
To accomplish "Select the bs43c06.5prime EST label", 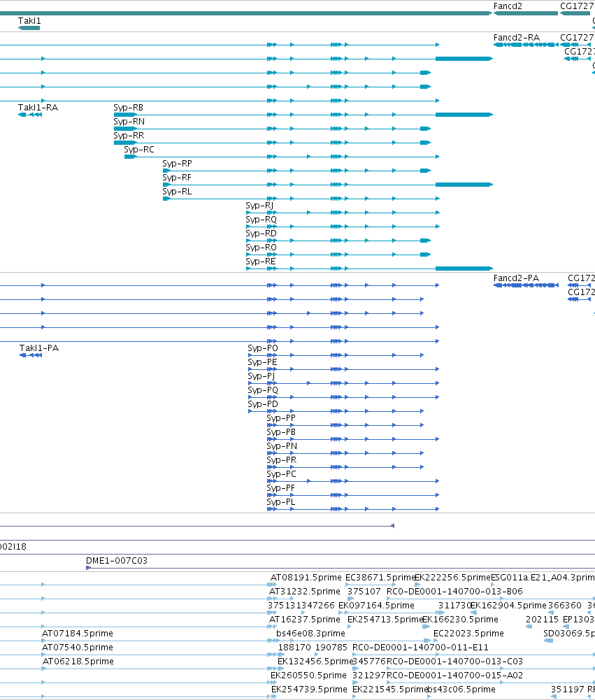I will (x=461, y=690).
